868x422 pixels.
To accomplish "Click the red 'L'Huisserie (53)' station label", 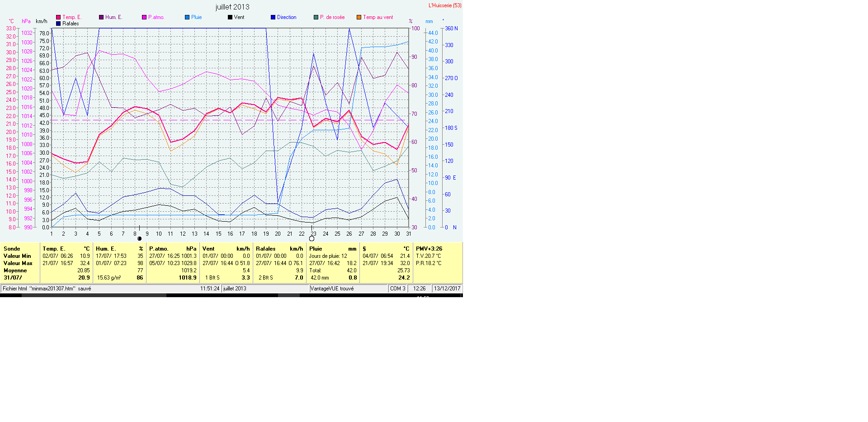I will [445, 5].
